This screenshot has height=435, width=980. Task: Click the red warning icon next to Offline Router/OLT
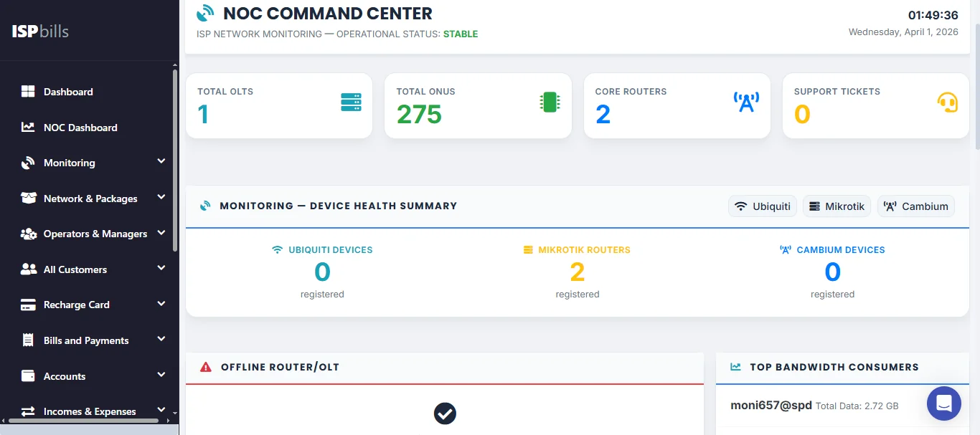206,366
